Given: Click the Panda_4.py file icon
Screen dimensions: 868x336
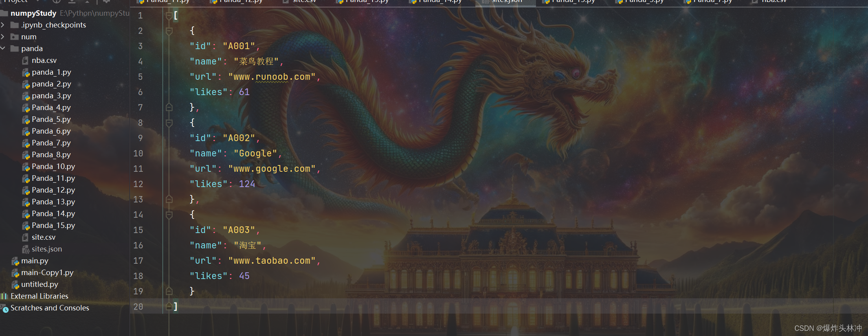Looking at the screenshot, I should tap(26, 108).
